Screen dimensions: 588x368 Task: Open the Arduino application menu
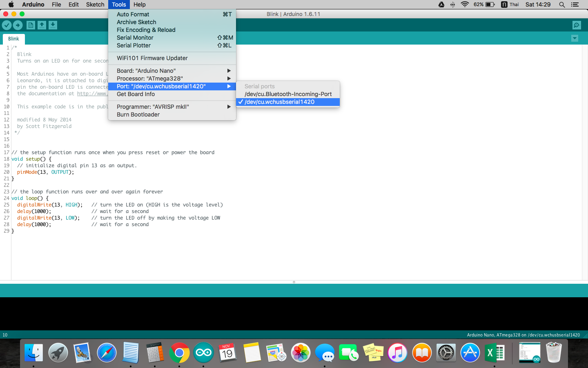(33, 4)
